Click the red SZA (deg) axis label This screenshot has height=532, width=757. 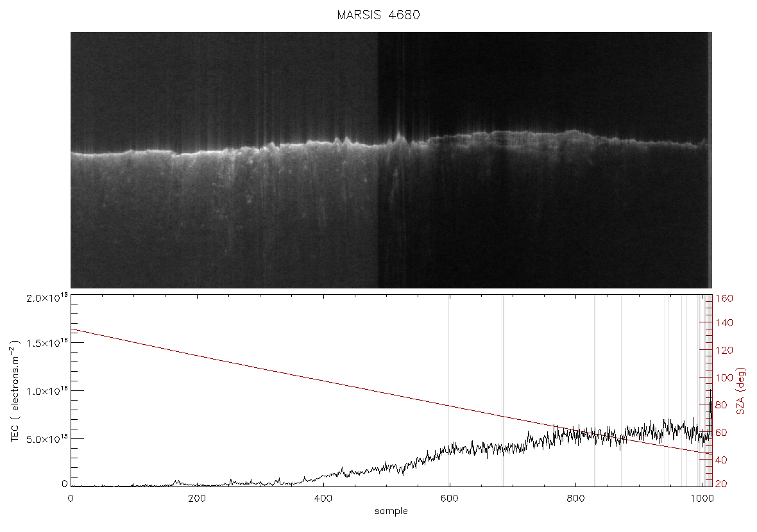tap(741, 391)
